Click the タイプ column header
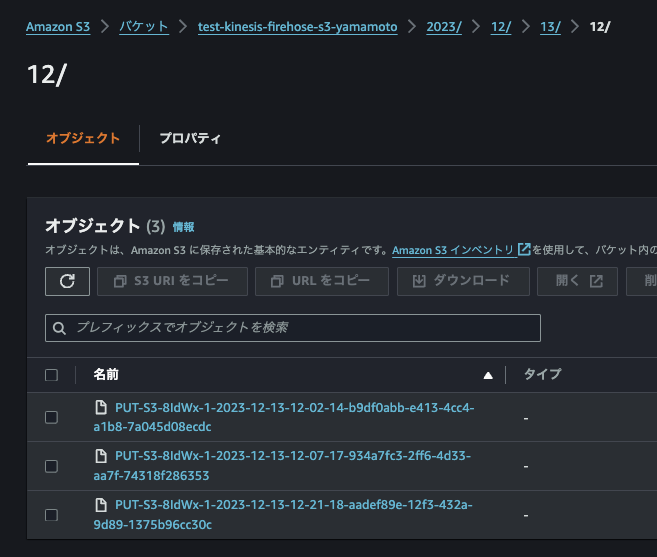Viewport: 657px width, 557px height. point(543,375)
